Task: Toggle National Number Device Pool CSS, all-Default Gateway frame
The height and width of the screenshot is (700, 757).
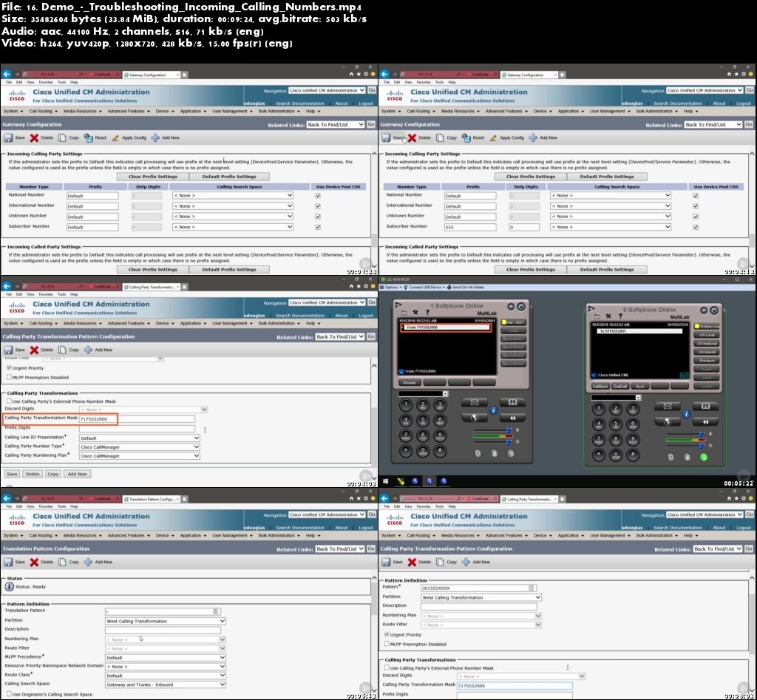Action: (x=318, y=196)
